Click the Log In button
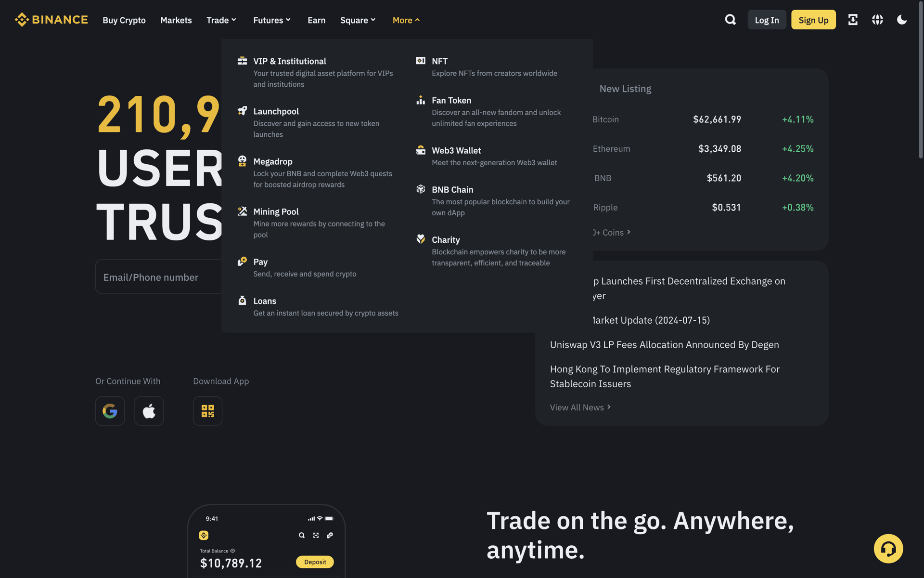 [767, 20]
